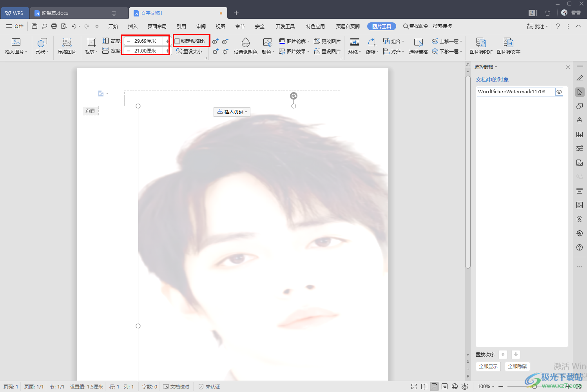Image resolution: width=587 pixels, height=392 pixels.
Task: Click the zoom slider in the status bar
Action: (534, 387)
